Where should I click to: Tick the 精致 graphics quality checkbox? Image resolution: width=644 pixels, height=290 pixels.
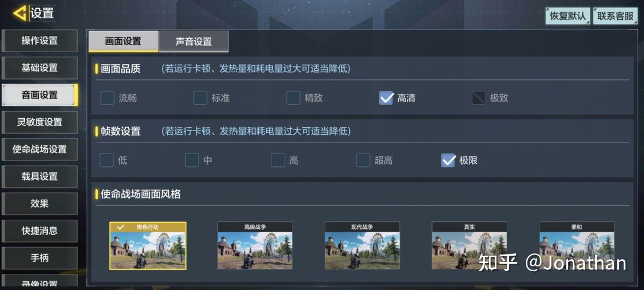coord(293,98)
